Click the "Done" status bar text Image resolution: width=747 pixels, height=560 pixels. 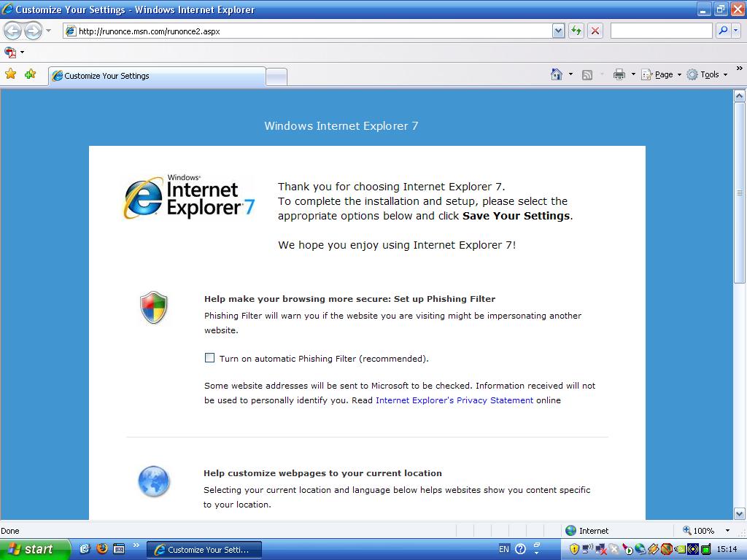10,531
